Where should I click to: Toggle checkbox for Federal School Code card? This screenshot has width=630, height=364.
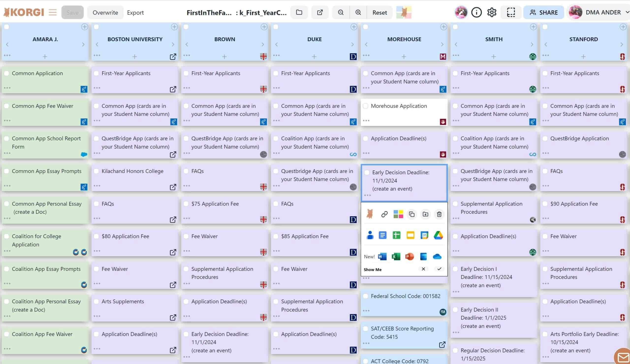[367, 296]
